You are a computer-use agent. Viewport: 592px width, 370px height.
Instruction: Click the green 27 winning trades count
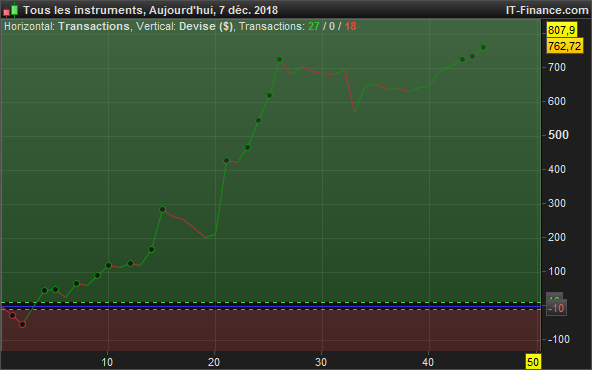tap(314, 26)
